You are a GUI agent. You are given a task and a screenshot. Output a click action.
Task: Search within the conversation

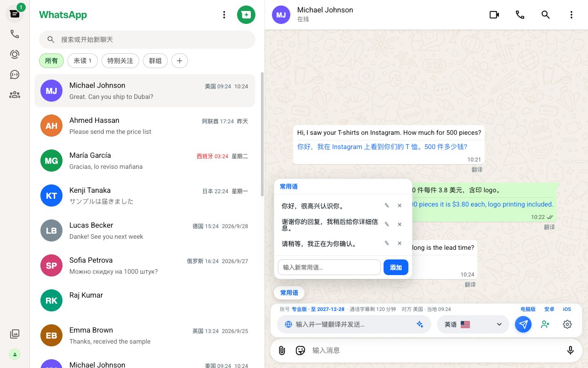pos(546,15)
